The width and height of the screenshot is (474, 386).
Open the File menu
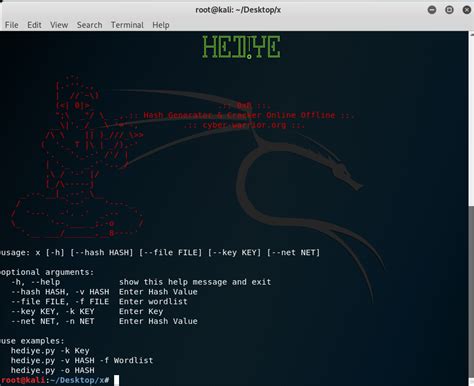(x=12, y=25)
